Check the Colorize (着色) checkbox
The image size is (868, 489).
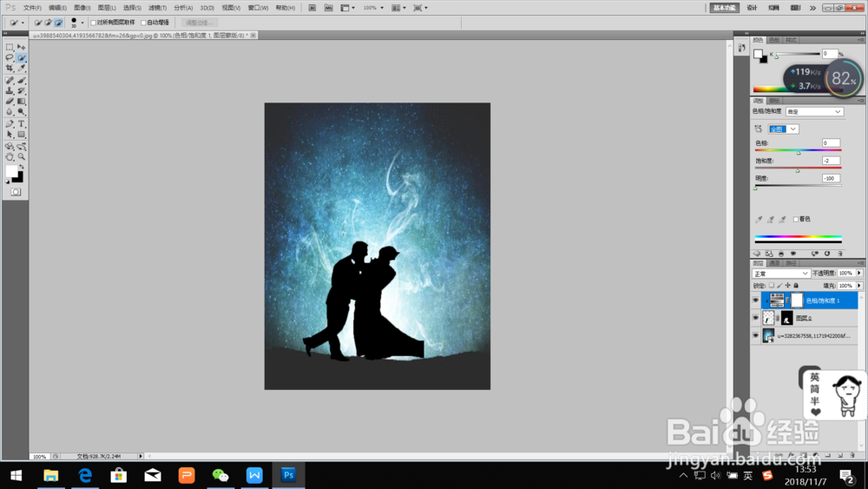coord(796,219)
